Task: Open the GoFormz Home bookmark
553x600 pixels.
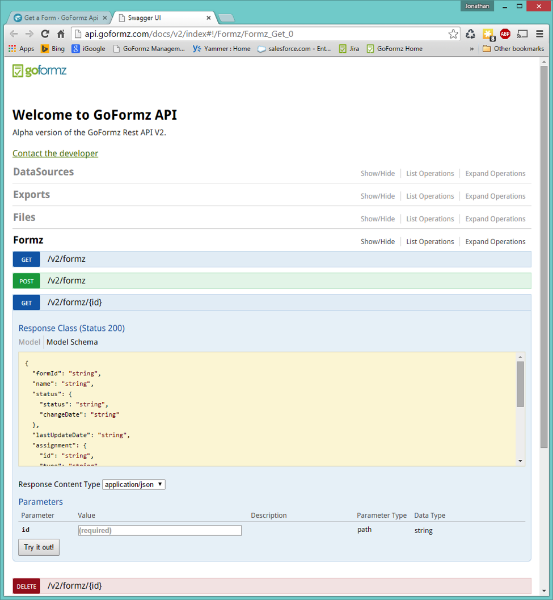Action: point(395,49)
